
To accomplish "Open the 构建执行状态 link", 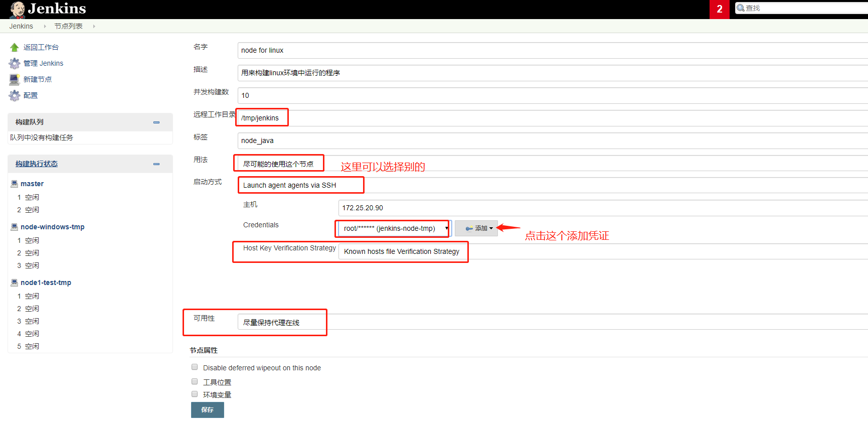I will pyautogui.click(x=37, y=164).
